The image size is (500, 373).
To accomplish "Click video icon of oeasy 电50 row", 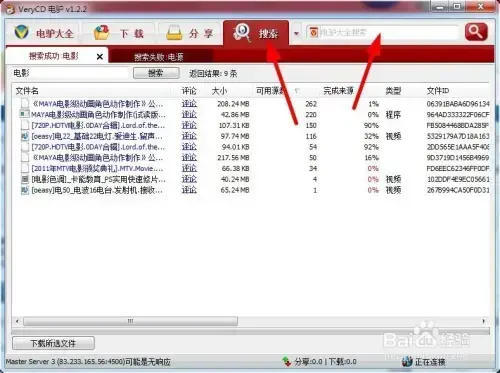I will pos(25,190).
